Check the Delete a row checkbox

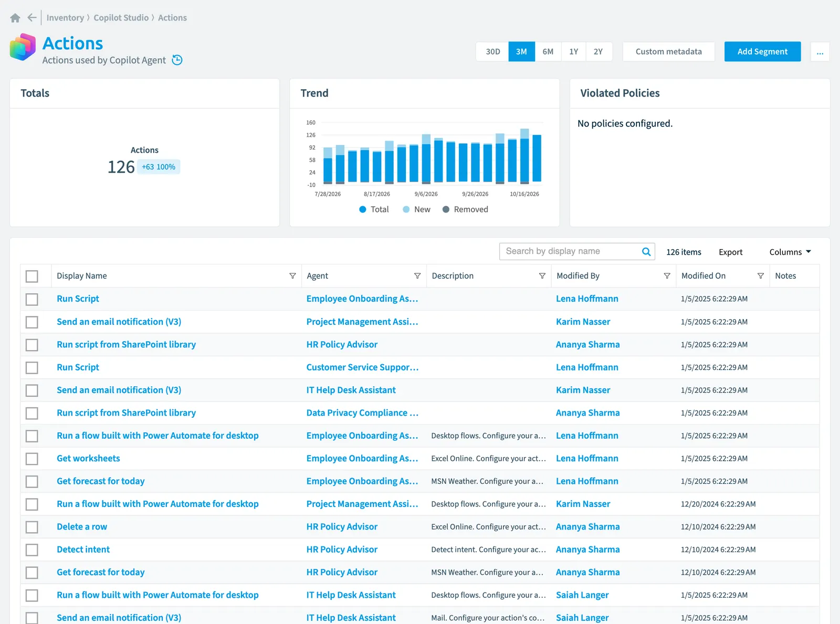tap(32, 527)
